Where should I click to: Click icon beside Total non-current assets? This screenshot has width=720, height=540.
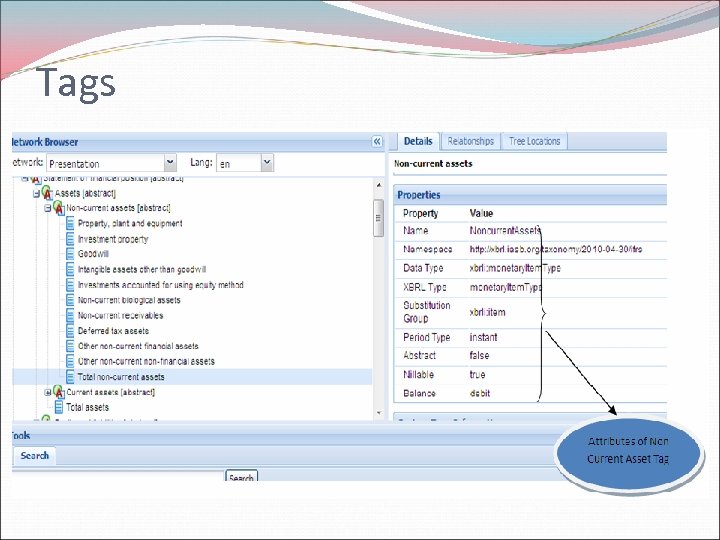pyautogui.click(x=70, y=377)
